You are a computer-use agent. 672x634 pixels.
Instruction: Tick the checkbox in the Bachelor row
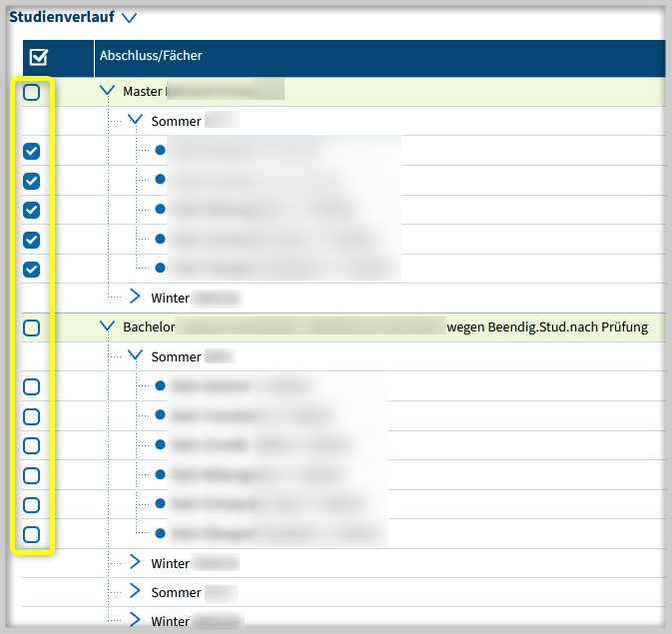32,327
